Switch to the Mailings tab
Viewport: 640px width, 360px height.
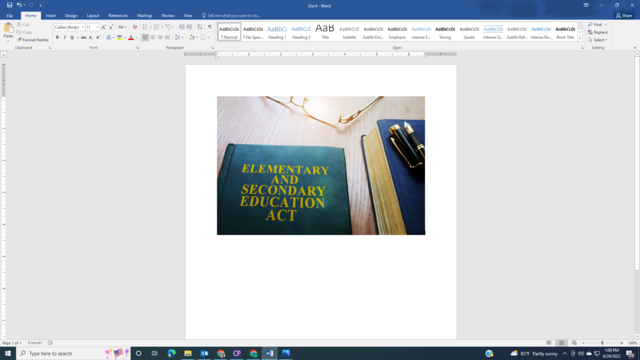point(144,16)
